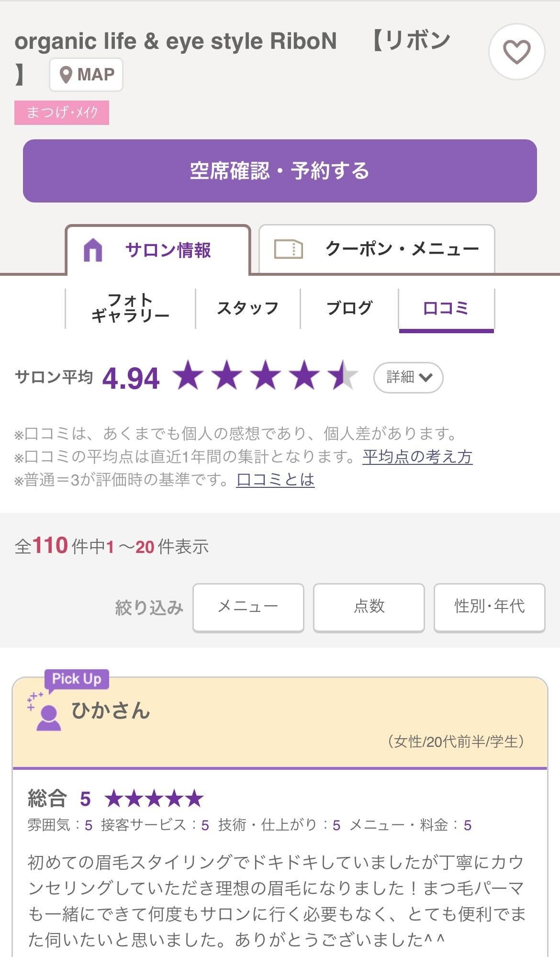Open the フォトギャラリー tab

[130, 308]
